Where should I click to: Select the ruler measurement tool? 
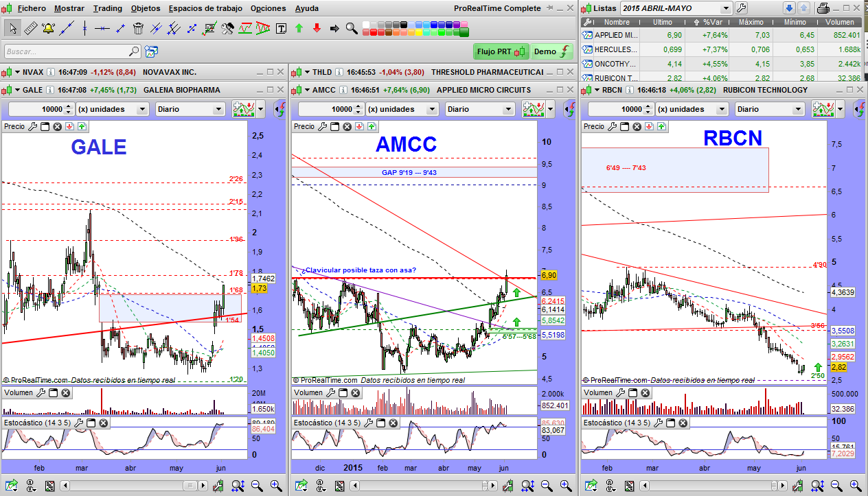30,28
